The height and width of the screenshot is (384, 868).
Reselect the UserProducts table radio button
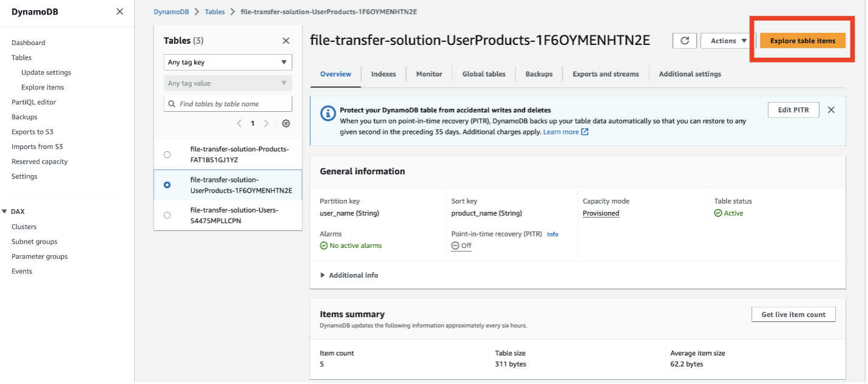tap(167, 185)
